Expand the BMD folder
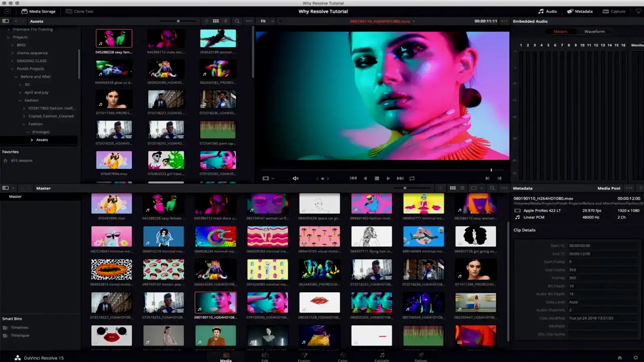 pos(12,45)
